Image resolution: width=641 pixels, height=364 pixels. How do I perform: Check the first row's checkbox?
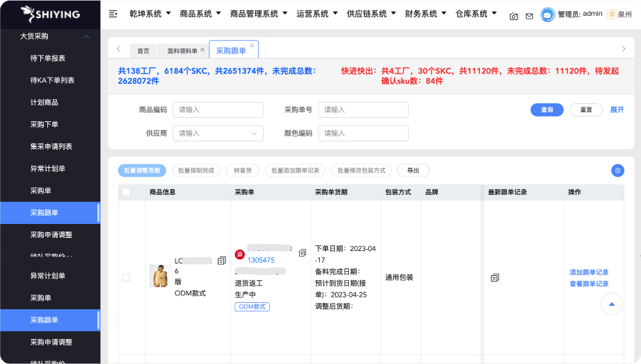pos(126,277)
